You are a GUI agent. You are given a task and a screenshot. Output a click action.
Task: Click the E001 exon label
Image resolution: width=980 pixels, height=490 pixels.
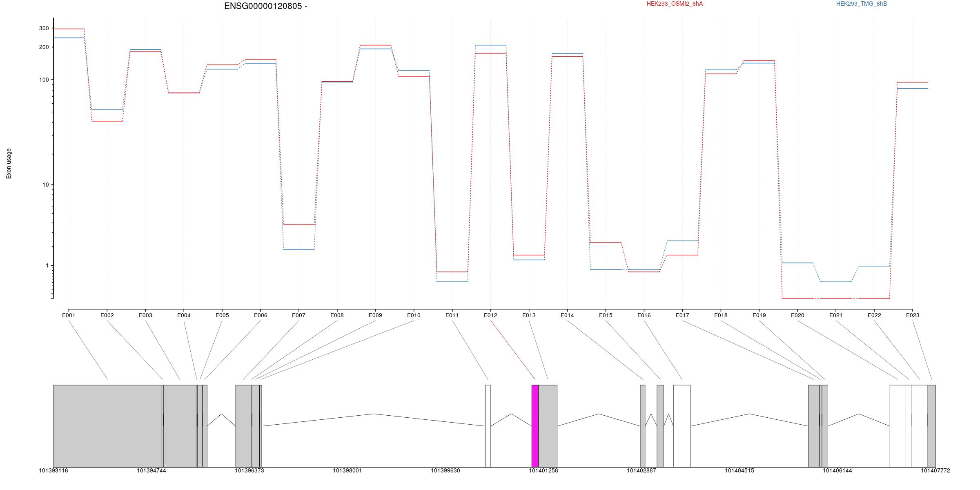69,315
